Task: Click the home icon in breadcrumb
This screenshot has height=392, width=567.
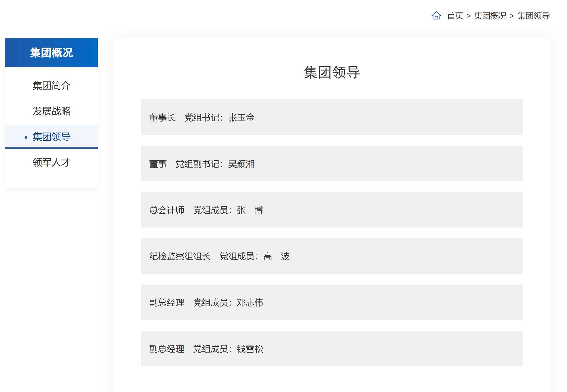Action: [436, 16]
